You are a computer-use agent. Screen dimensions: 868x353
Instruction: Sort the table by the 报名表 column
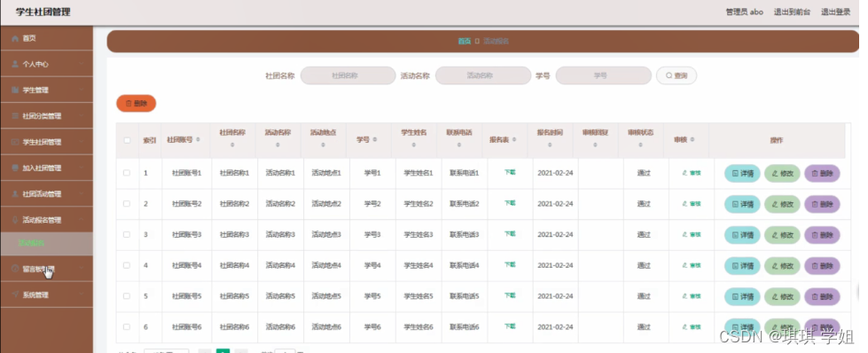coord(514,140)
